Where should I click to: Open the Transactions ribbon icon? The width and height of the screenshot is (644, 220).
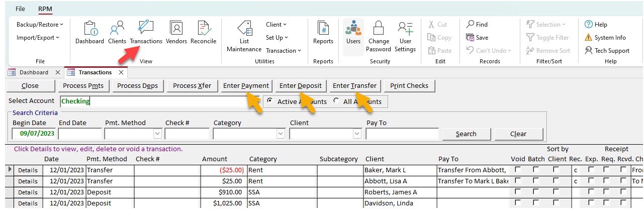(x=146, y=33)
